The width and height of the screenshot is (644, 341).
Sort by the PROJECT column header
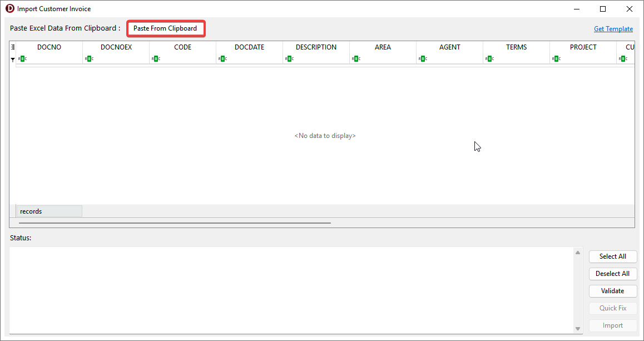click(x=583, y=47)
